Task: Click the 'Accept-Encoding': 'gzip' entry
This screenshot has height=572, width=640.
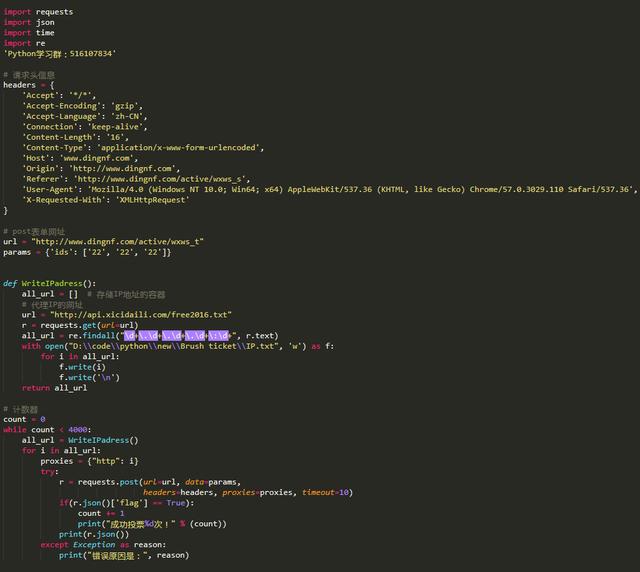Action: [x=82, y=106]
